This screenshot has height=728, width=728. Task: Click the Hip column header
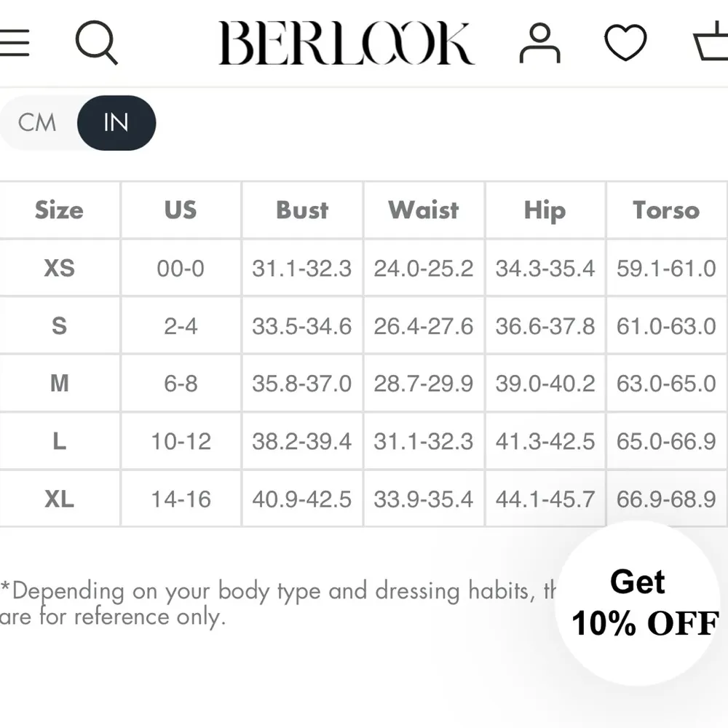click(x=545, y=210)
